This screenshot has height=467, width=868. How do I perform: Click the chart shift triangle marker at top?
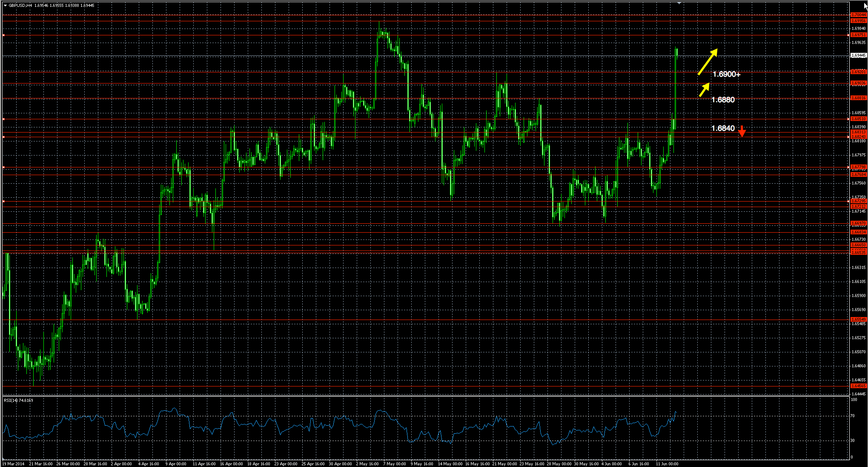679,3
